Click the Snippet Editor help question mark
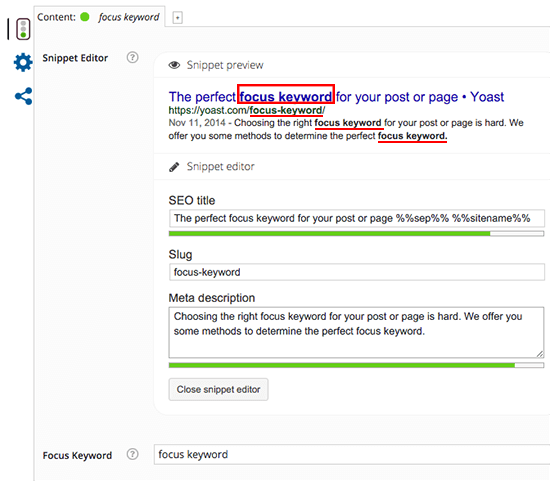The width and height of the screenshot is (550, 481). 132,57
